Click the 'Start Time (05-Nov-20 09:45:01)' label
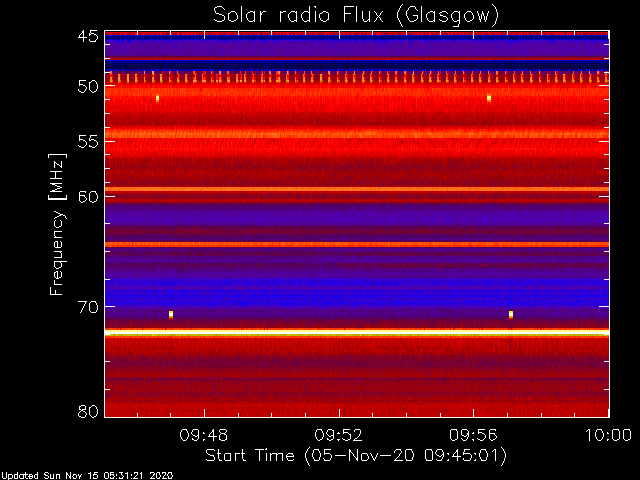 356,456
